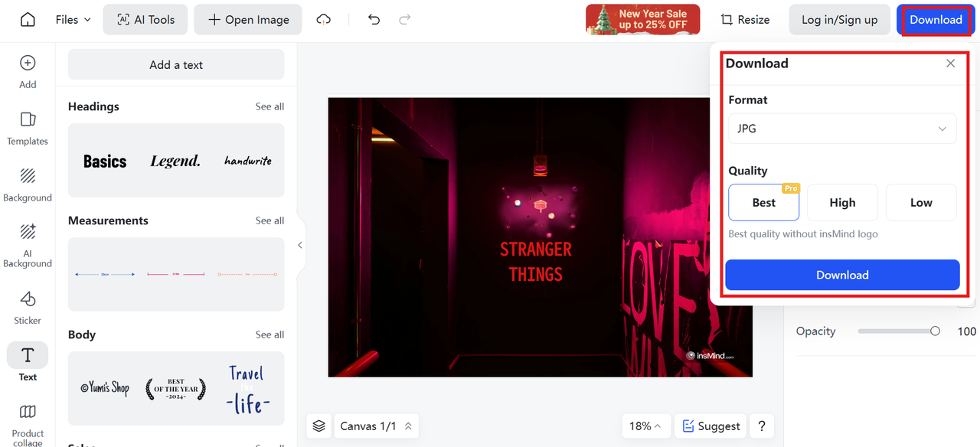Select Best quality option
This screenshot has height=447, width=980.
764,203
